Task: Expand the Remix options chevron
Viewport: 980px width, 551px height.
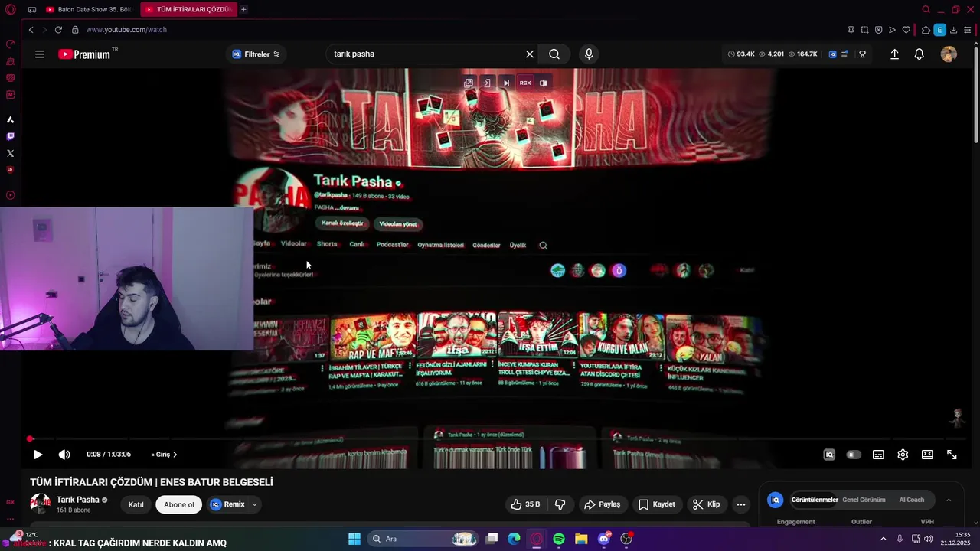Action: (254, 504)
